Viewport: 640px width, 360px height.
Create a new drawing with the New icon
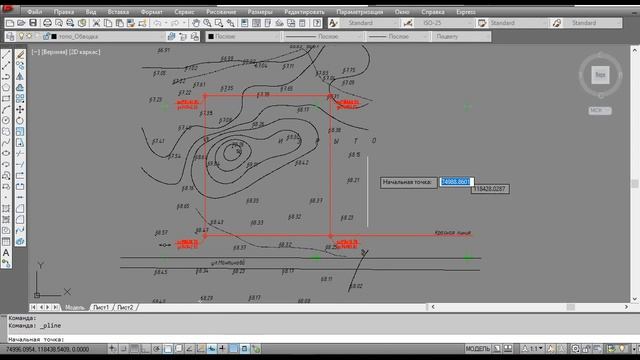coord(10,23)
